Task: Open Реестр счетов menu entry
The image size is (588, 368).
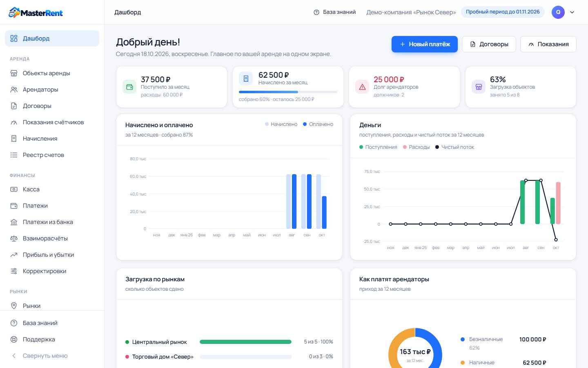Action: (52, 155)
